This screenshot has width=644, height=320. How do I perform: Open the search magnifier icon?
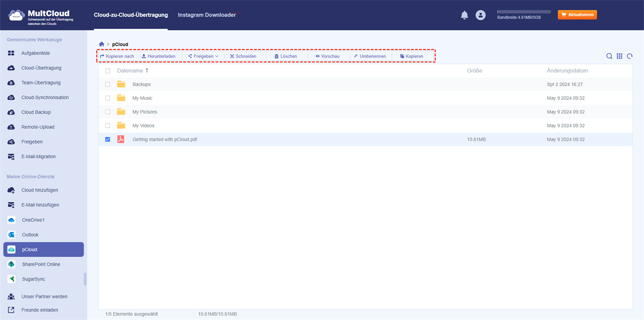(609, 56)
